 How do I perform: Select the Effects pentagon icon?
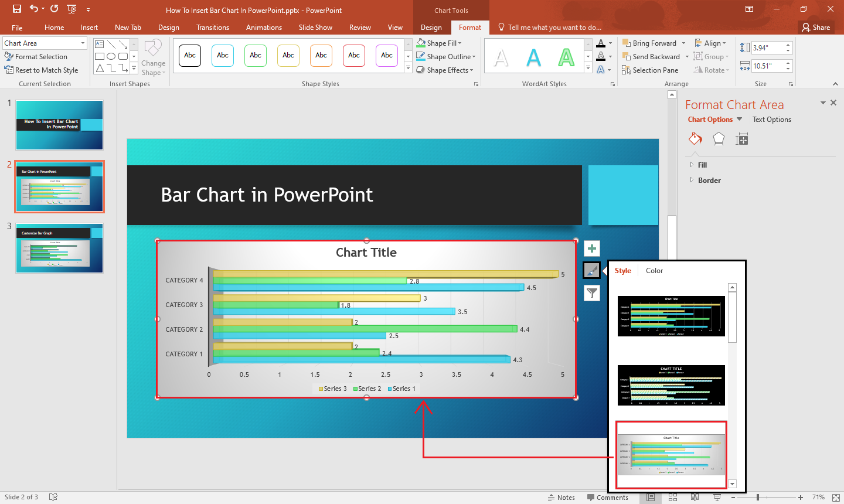point(719,139)
